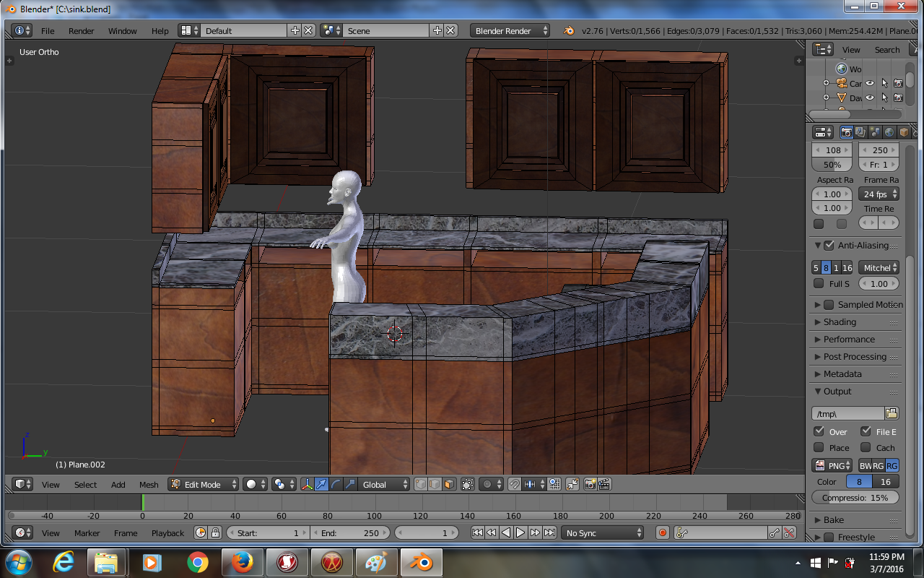Toggle snap during transform magnet
Viewport: 924px width, 578px height.
[x=514, y=484]
